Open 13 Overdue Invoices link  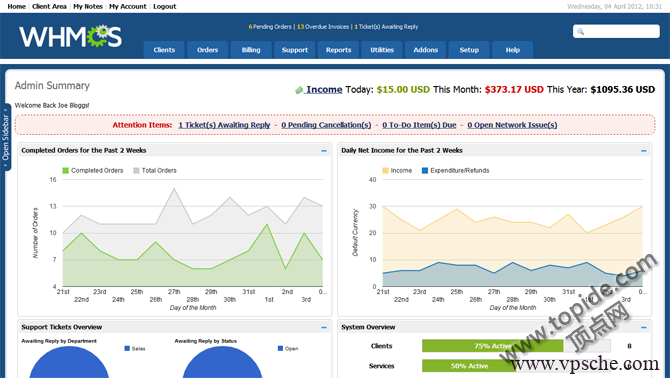[323, 26]
